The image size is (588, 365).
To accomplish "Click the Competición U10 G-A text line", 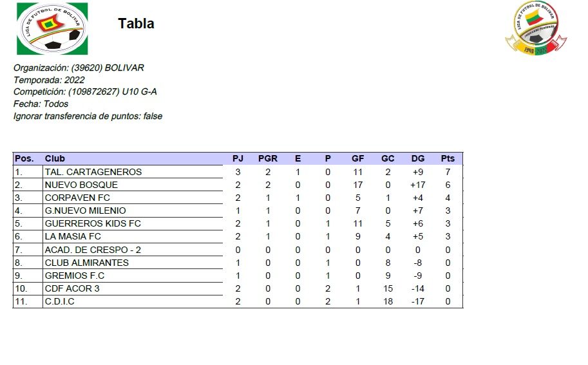I will point(85,92).
